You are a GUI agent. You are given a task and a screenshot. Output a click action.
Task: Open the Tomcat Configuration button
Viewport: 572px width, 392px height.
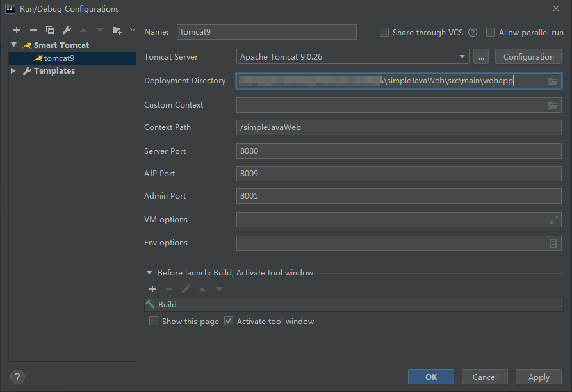(x=528, y=56)
